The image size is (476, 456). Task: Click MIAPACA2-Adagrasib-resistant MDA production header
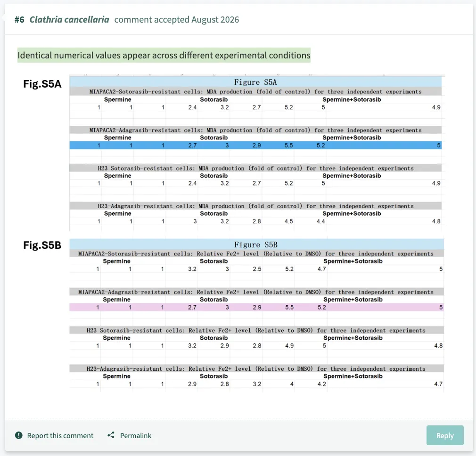coord(255,130)
